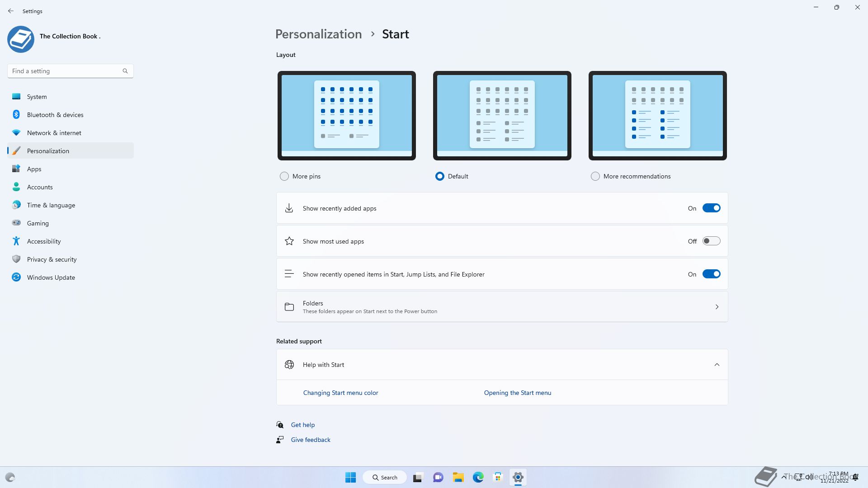Open Microsoft Store from taskbar
The image size is (868, 488).
[498, 477]
